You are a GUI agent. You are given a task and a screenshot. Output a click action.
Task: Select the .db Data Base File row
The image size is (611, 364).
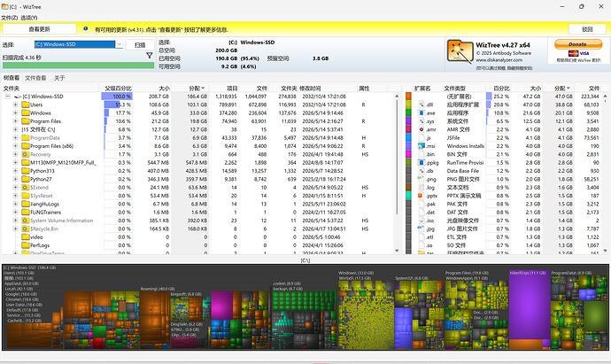tap(504, 171)
